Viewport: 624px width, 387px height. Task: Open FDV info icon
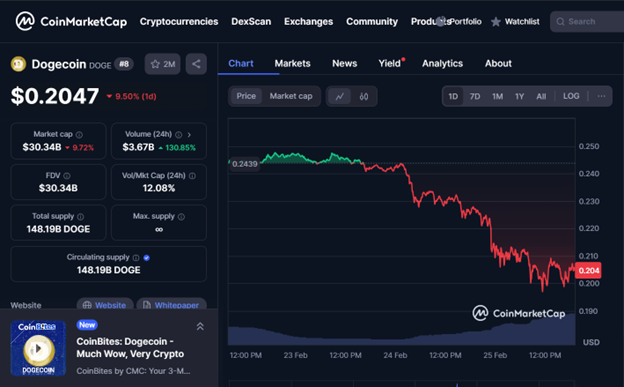[x=67, y=176]
